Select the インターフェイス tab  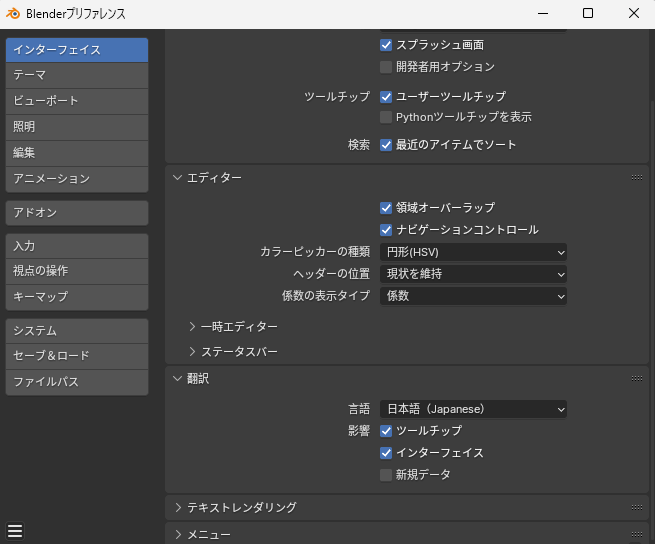77,50
